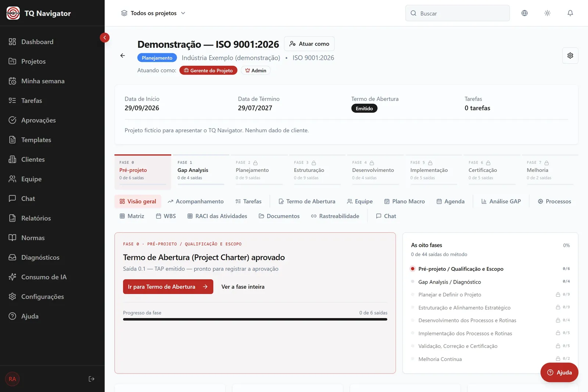Open Relatórios in the sidebar
This screenshot has height=392, width=588.
click(52, 218)
